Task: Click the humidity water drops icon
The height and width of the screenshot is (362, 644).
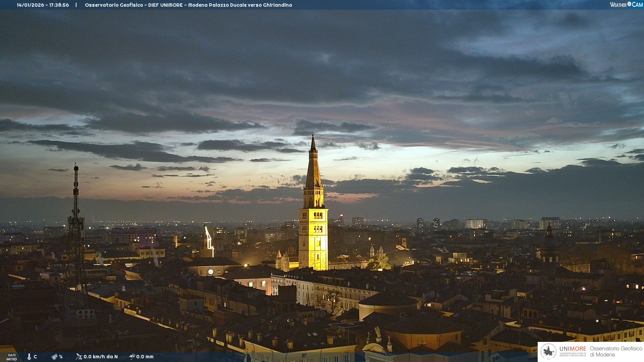Action: click(x=54, y=357)
